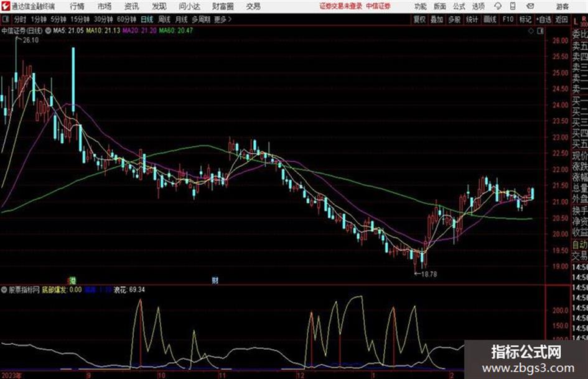Open the 版面 menu
588x379 pixels.
tap(439, 7)
